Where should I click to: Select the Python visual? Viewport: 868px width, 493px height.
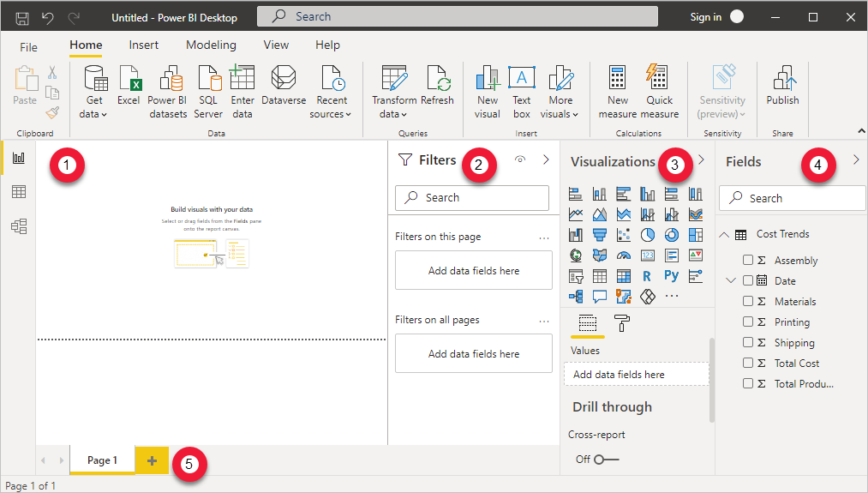tap(672, 276)
